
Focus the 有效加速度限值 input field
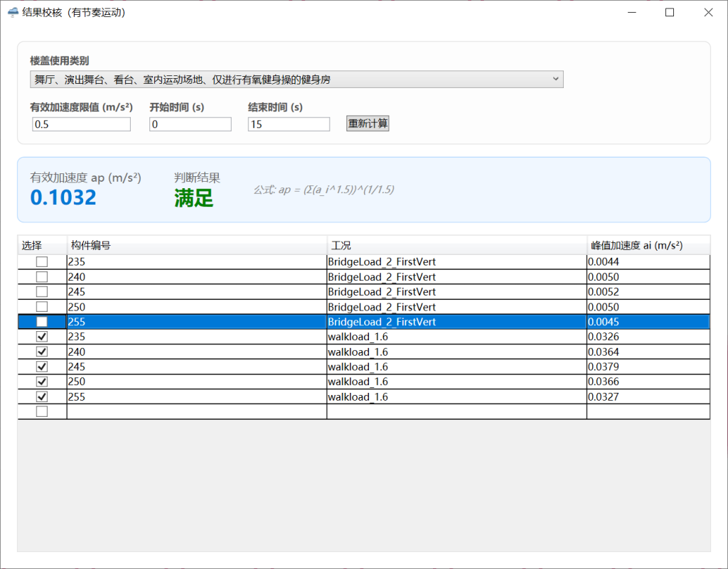(81, 124)
